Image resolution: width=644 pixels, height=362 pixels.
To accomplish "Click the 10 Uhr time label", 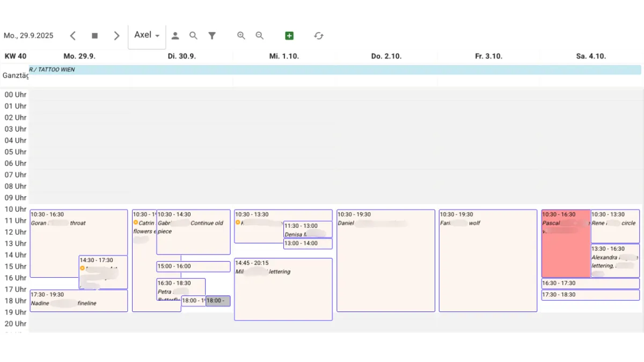I will [x=16, y=209].
